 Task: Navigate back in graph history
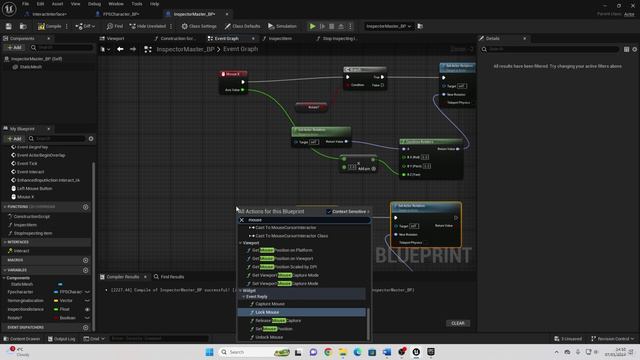120,49
